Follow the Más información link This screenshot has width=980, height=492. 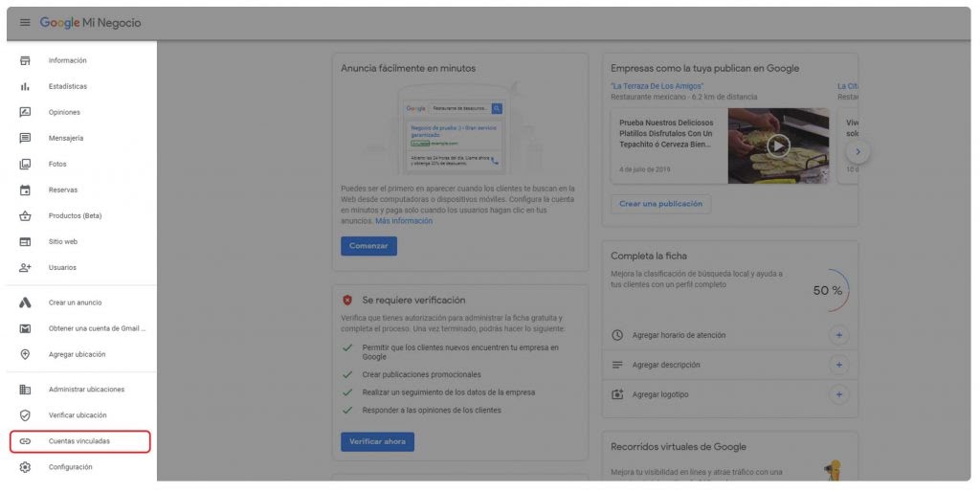click(404, 221)
